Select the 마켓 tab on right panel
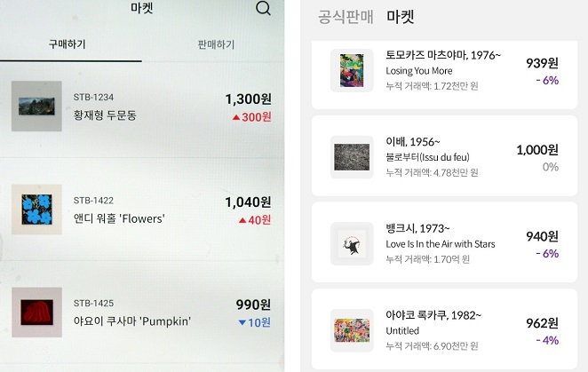 pyautogui.click(x=400, y=17)
